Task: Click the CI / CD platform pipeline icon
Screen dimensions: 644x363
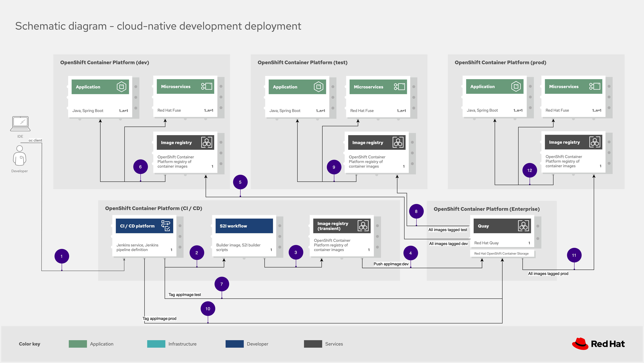Action: coord(165,226)
